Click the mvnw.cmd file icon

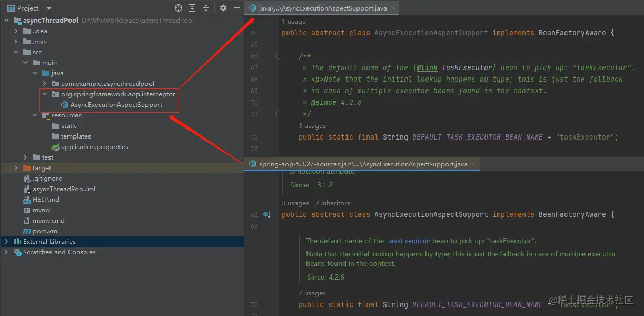(x=27, y=221)
